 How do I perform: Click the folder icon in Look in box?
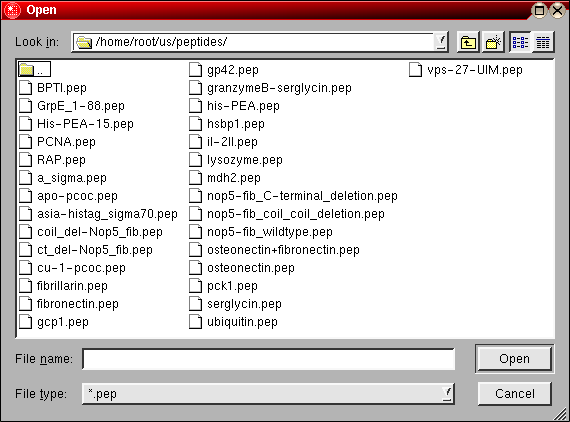(x=84, y=42)
